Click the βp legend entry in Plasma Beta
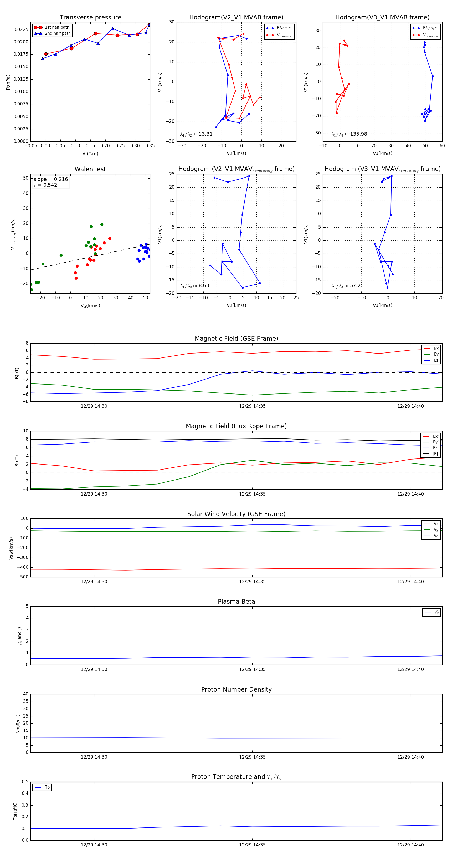Image resolution: width=473 pixels, height=868 pixels. [432, 612]
